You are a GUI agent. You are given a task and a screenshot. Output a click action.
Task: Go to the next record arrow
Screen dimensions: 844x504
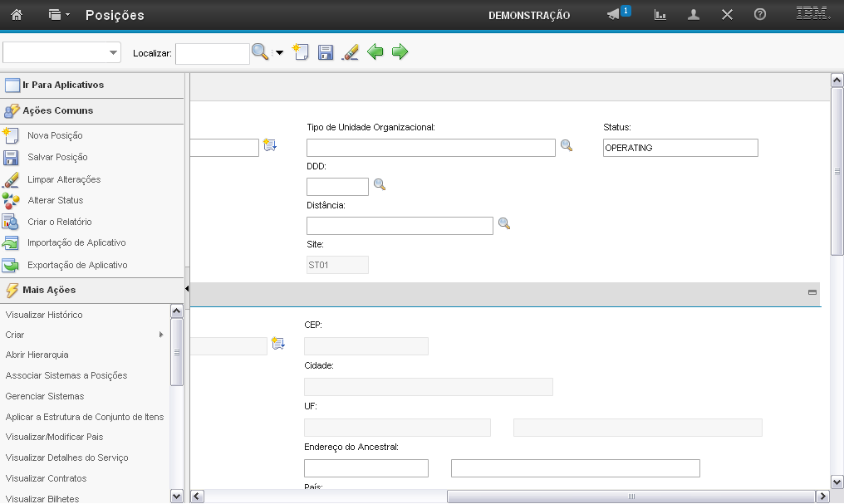pos(400,52)
